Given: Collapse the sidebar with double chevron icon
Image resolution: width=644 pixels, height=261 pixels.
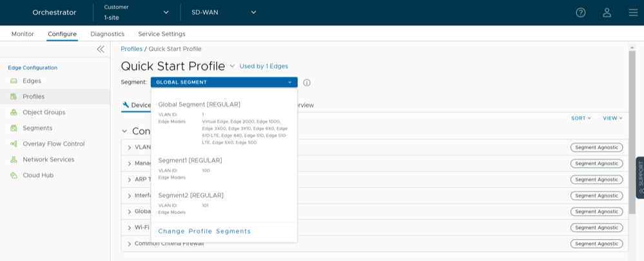Looking at the screenshot, I should 101,49.
